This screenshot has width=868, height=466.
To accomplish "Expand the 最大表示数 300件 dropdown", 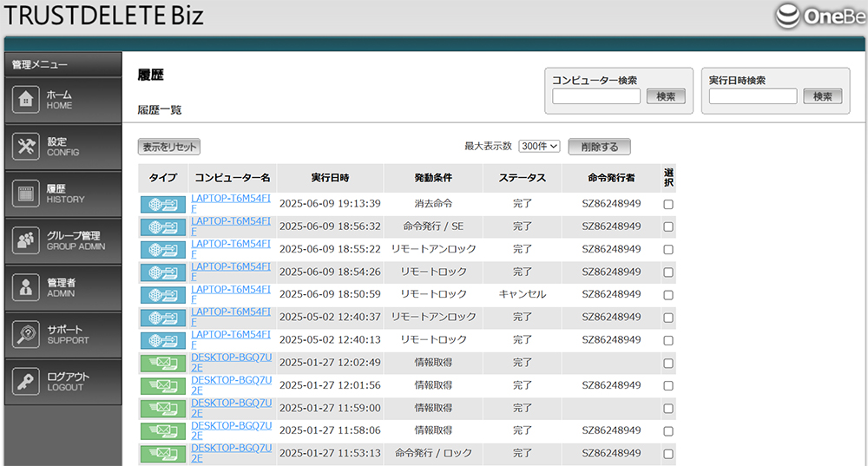I will point(539,147).
